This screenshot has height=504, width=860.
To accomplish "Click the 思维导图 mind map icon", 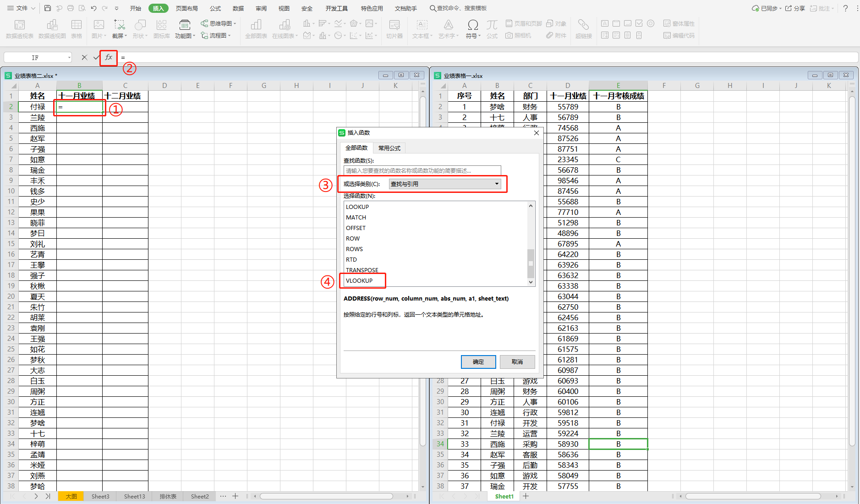I will coord(204,23).
